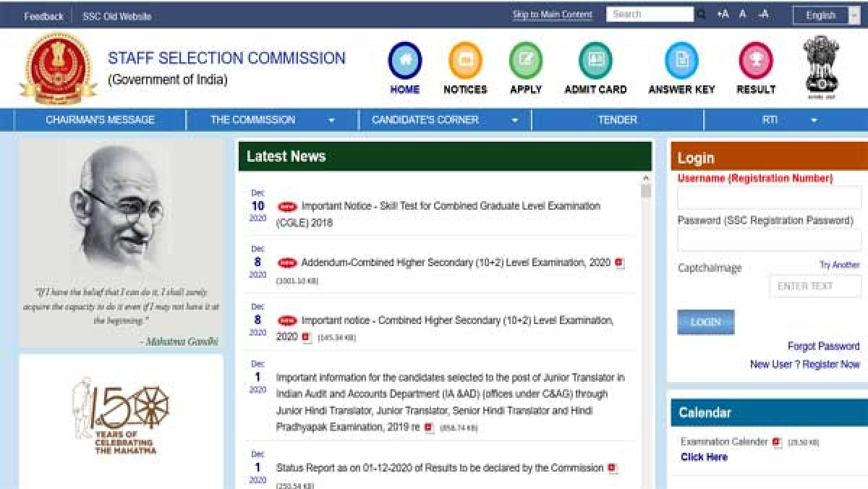This screenshot has width=868, height=489.
Task: Expand the RTI menu
Action: 814,120
